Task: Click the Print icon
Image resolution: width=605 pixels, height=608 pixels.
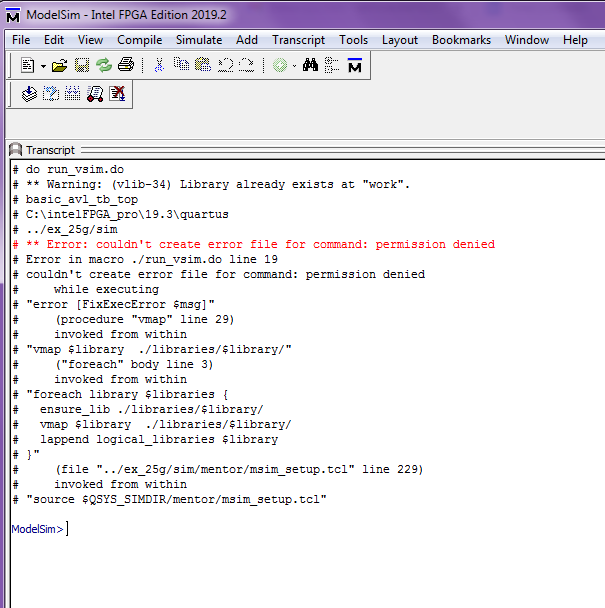Action: (x=126, y=64)
